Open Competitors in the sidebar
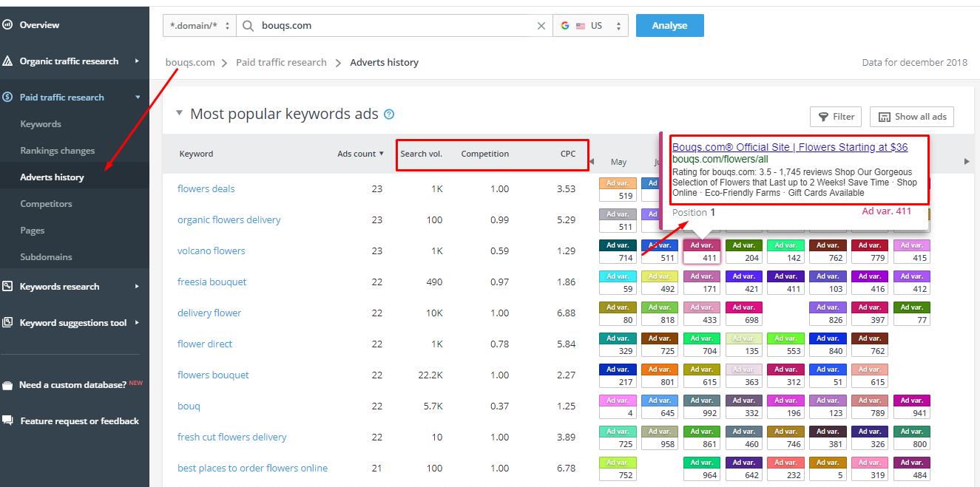This screenshot has width=980, height=487. point(47,204)
